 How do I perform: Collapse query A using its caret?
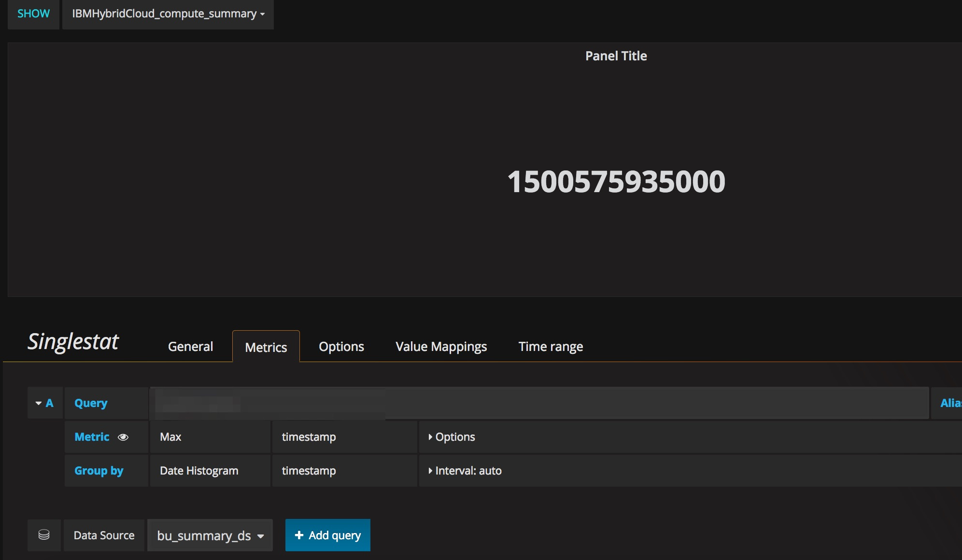tap(39, 403)
